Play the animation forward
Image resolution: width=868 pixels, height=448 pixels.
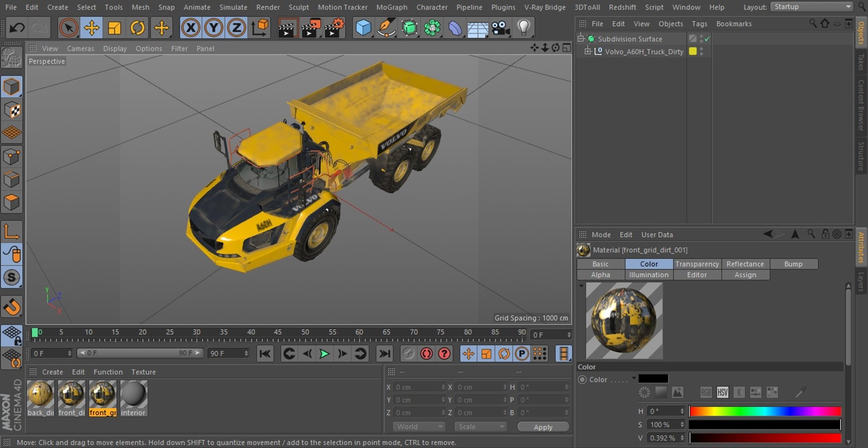(324, 354)
